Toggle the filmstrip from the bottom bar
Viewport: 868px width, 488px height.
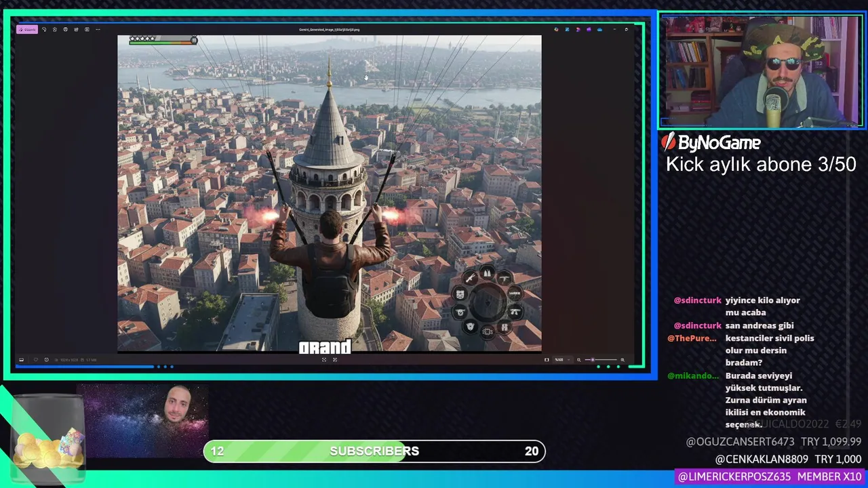coord(21,360)
